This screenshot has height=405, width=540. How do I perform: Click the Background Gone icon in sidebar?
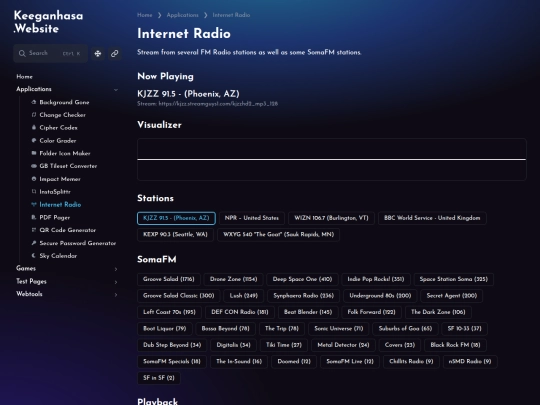click(34, 102)
